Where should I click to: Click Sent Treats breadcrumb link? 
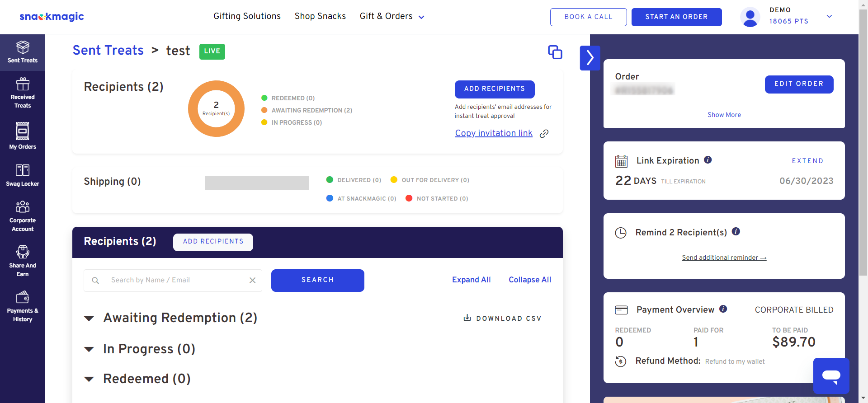108,50
